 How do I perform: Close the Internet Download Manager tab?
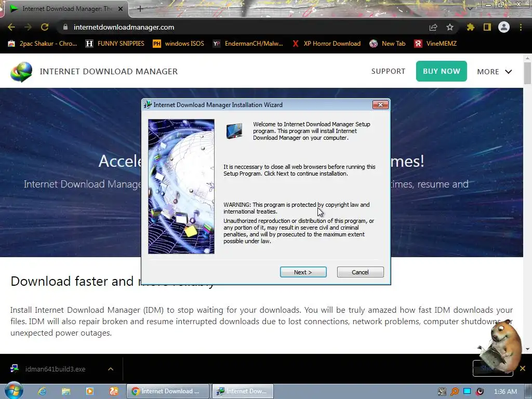121,9
